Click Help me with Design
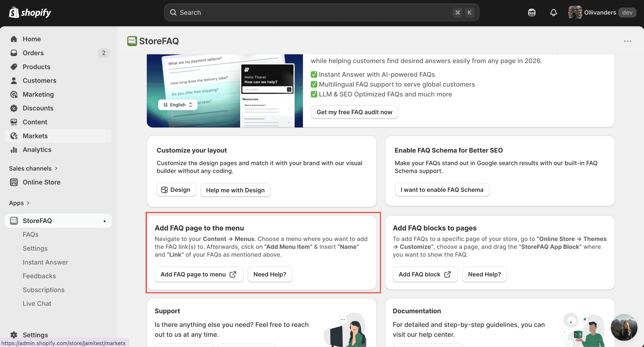 pyautogui.click(x=235, y=190)
